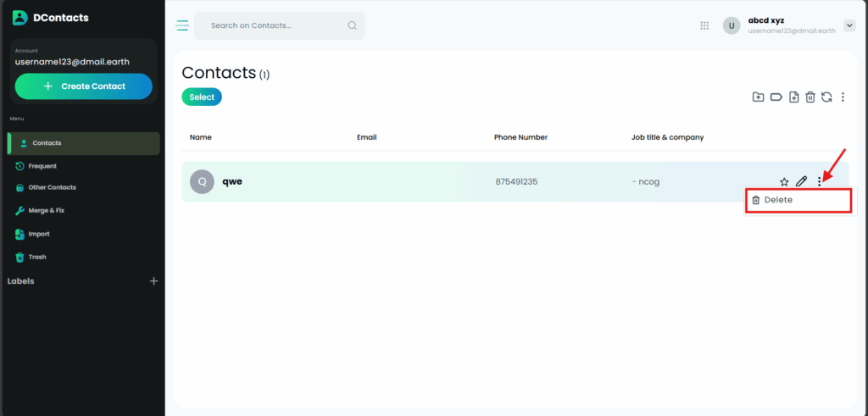Toggle star favorite for contact qwe

coord(784,181)
